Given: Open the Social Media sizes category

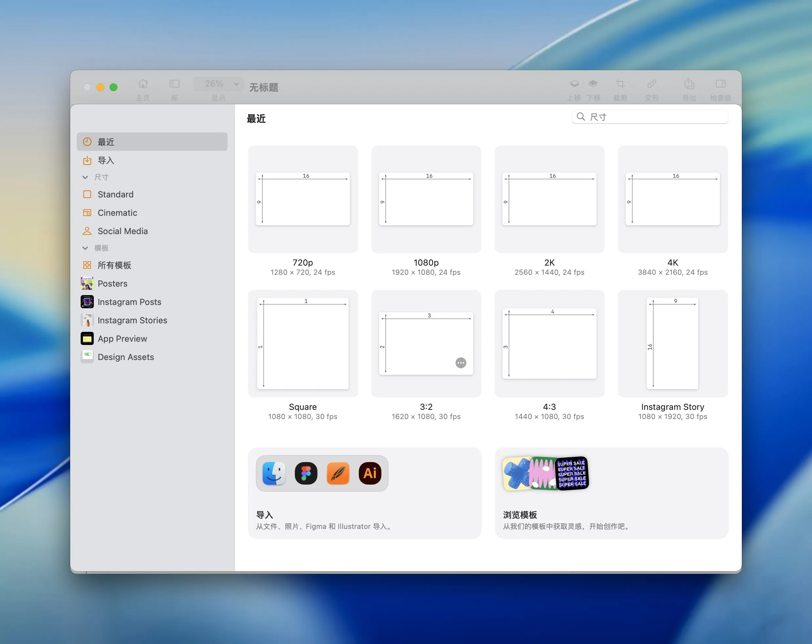Looking at the screenshot, I should pos(152,231).
